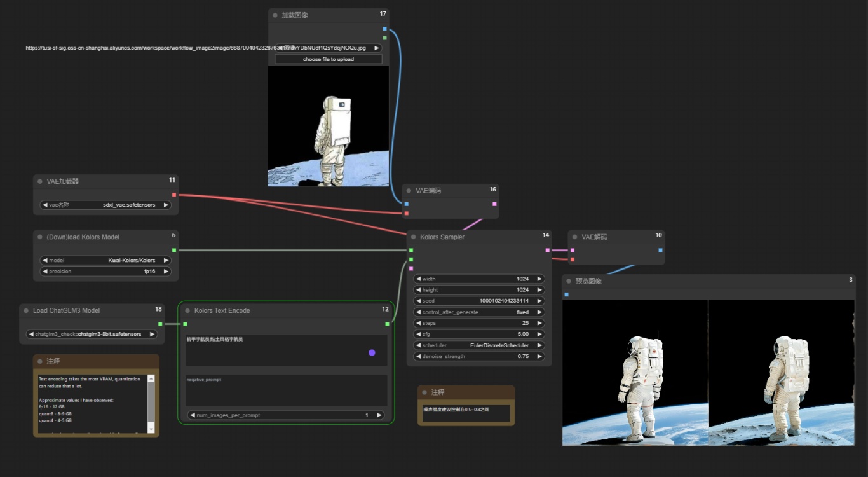Collapse the VAE编码 node title dot
The image size is (868, 477).
[409, 190]
